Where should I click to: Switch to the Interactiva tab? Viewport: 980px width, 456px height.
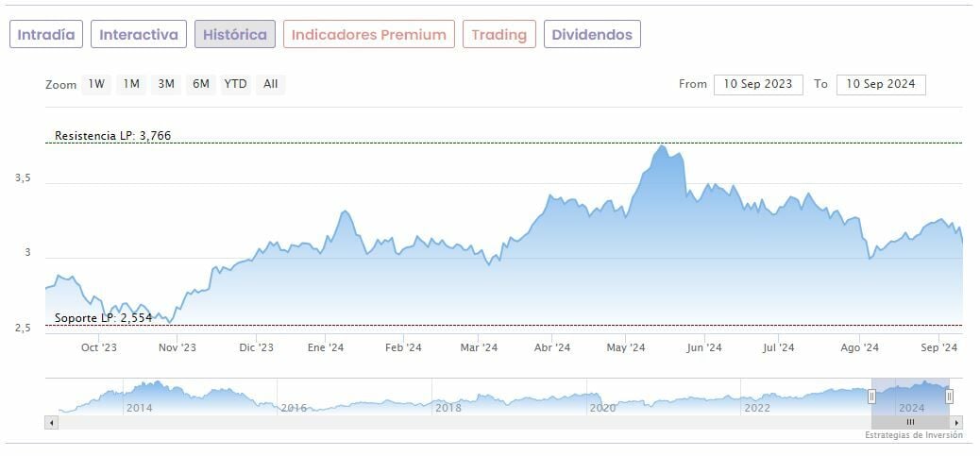pos(139,35)
